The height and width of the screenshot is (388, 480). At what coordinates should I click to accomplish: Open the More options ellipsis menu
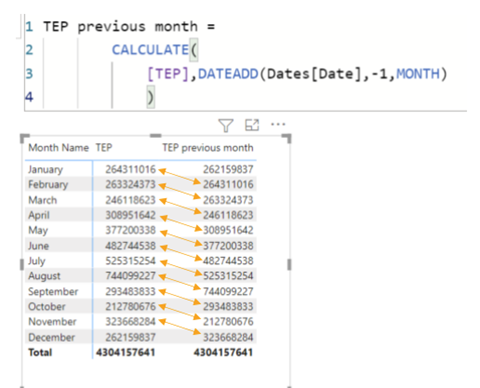[x=278, y=124]
